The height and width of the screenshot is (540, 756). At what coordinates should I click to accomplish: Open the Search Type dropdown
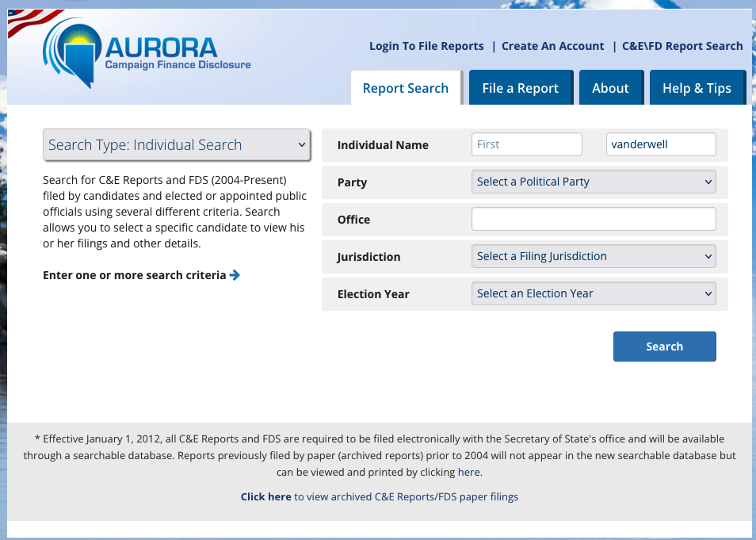coord(177,145)
